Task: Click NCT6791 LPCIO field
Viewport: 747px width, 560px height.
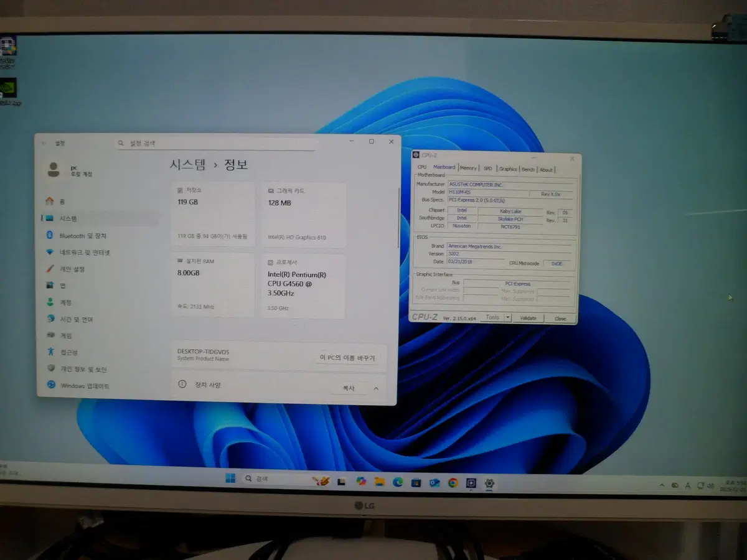Action: click(x=510, y=226)
